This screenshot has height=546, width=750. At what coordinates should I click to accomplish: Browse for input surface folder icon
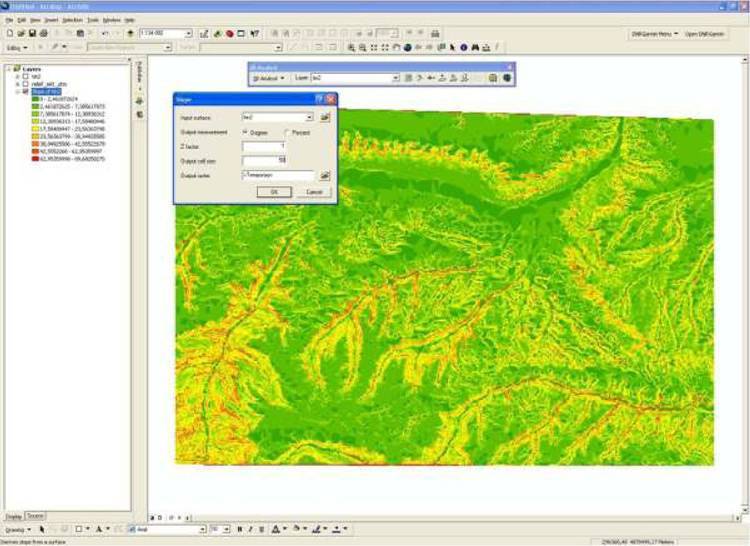(325, 117)
